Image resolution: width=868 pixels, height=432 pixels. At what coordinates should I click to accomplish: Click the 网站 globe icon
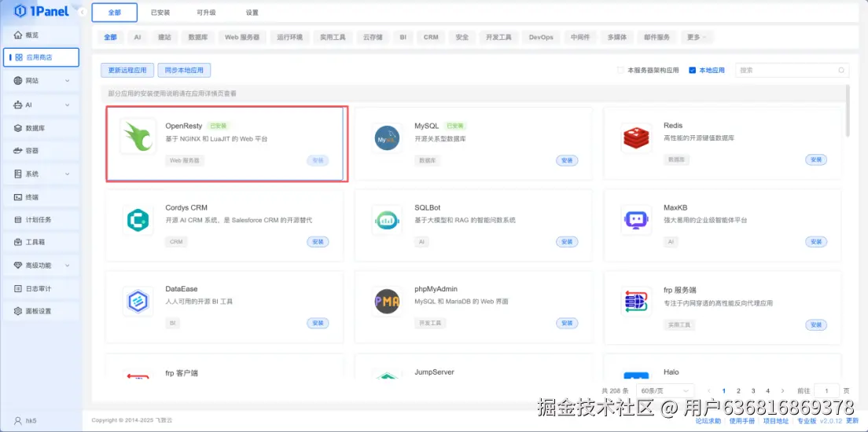[18, 81]
